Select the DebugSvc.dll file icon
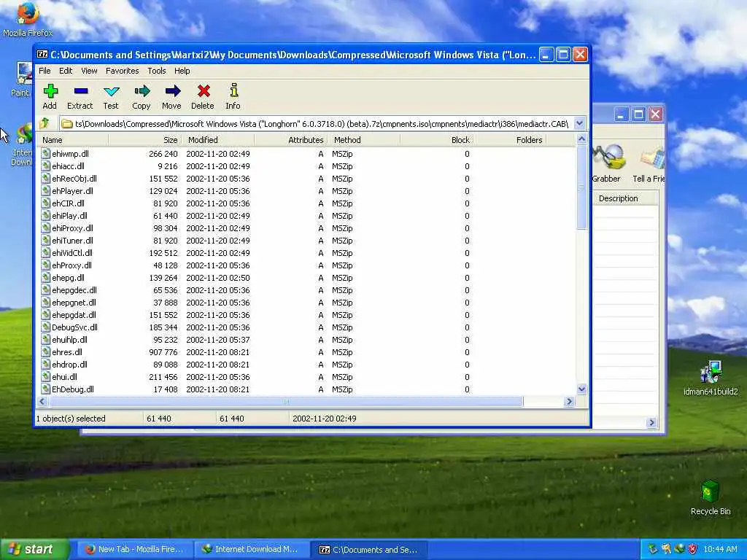 click(45, 327)
